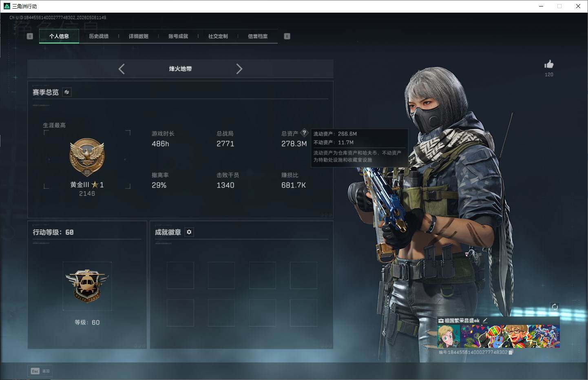This screenshot has height=380, width=588.
Task: Click the level 60 helicopter badge
Action: (x=87, y=286)
